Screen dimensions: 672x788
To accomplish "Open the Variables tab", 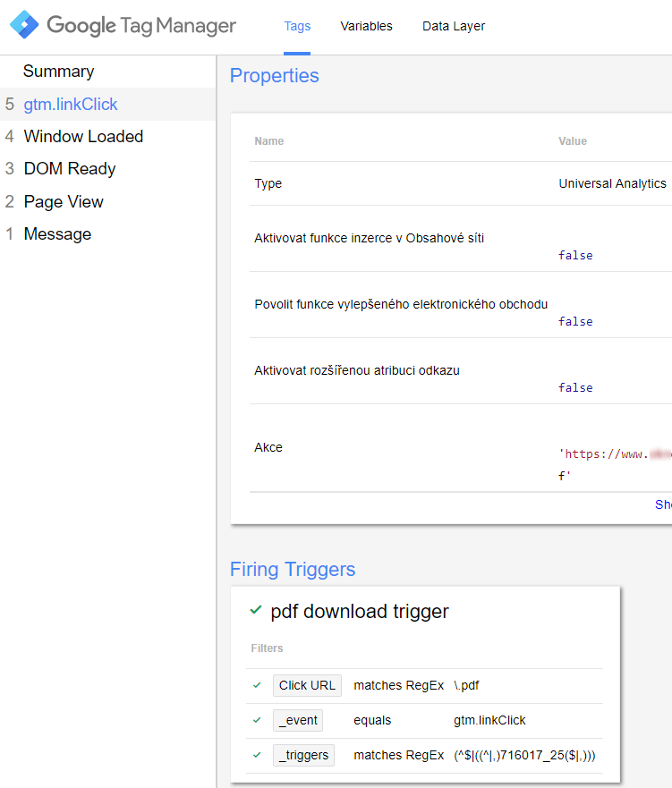I will (366, 26).
